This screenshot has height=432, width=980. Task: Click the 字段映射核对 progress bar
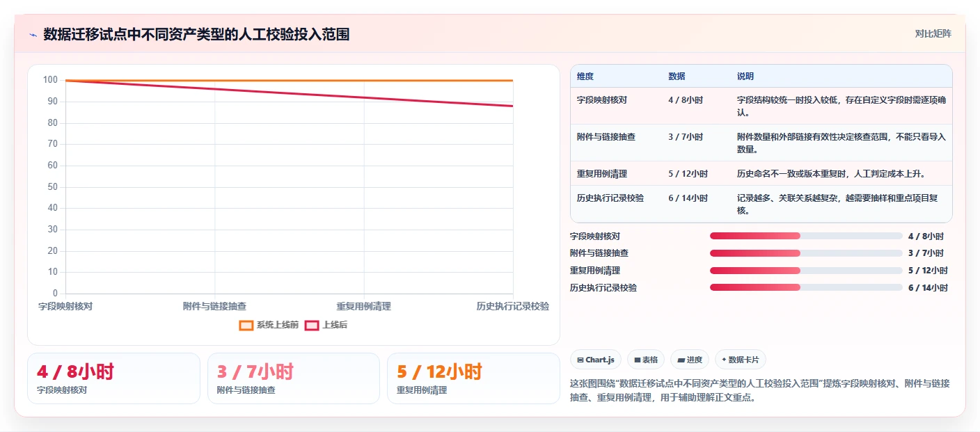(806, 236)
